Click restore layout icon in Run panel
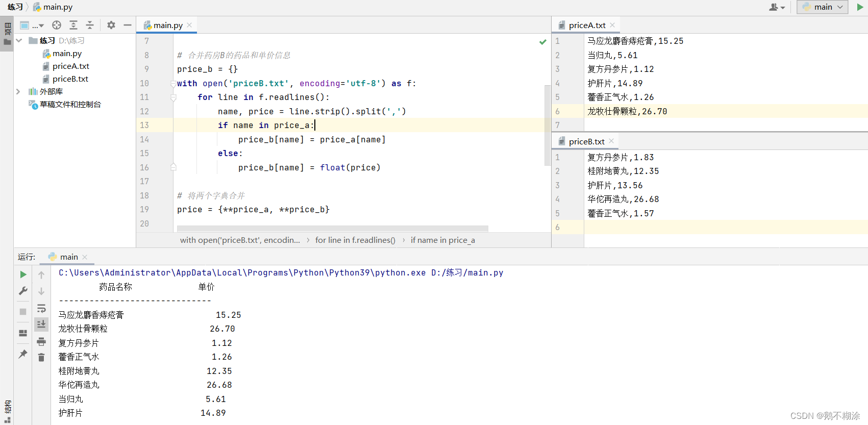This screenshot has height=425, width=868. (x=23, y=333)
